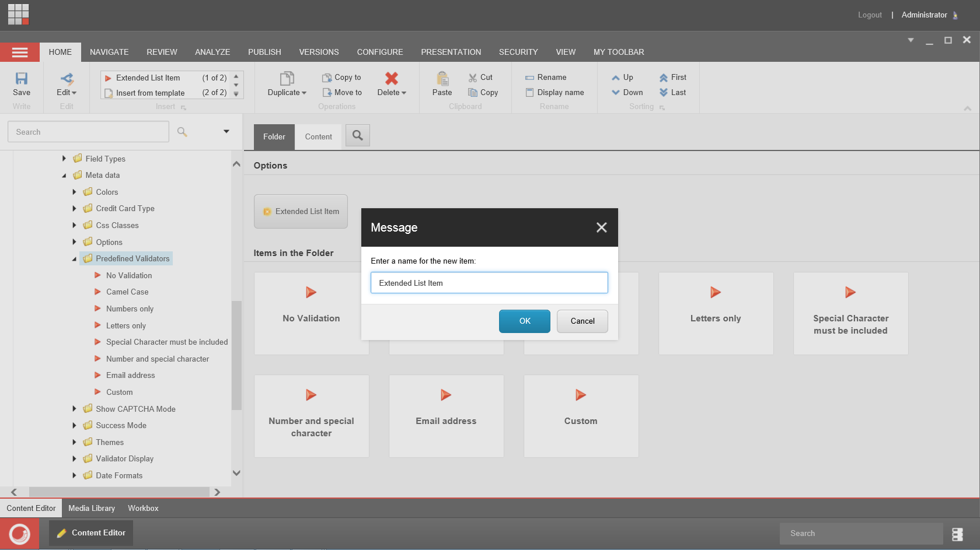This screenshot has width=980, height=550.
Task: Click Copy to command
Action: coord(341,77)
